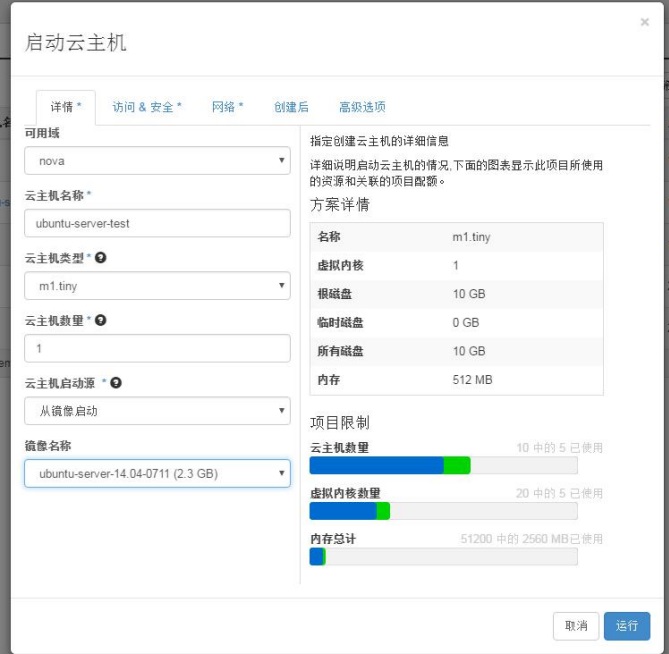
Task: Click help icon next to 云主机启动源
Action: [116, 383]
